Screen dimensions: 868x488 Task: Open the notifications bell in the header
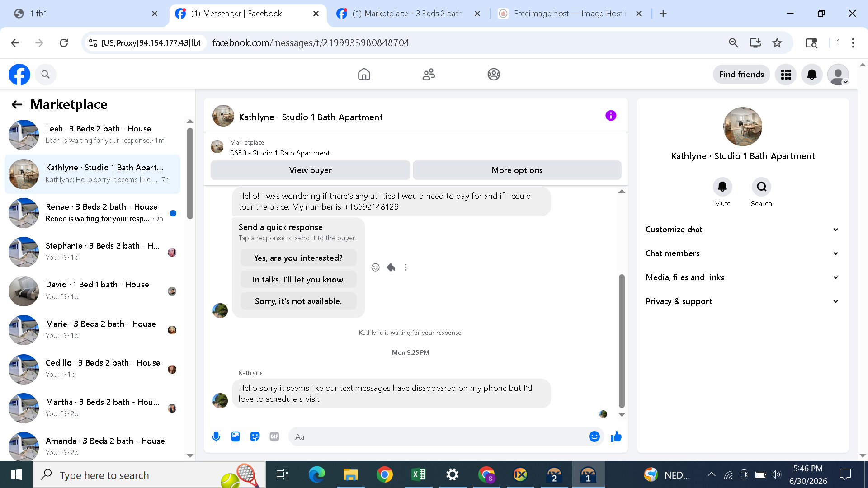point(812,75)
